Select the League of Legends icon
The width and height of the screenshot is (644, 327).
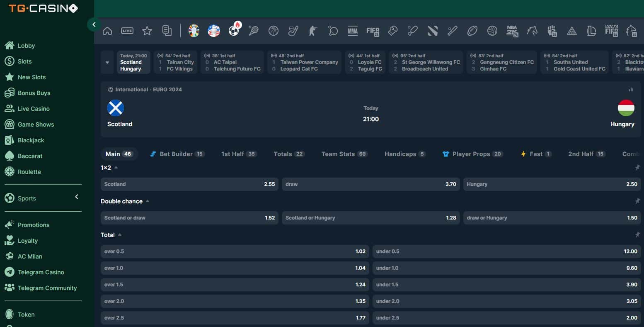coord(592,31)
